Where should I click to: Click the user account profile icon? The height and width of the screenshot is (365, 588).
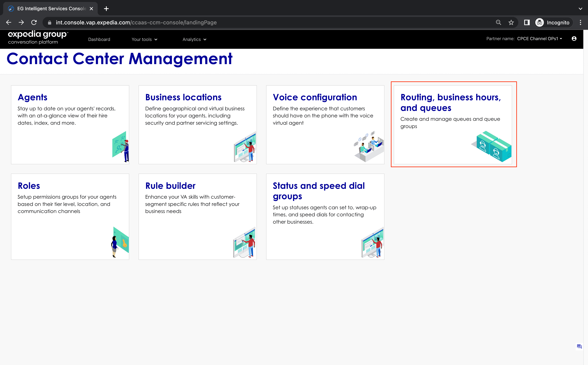pyautogui.click(x=574, y=39)
